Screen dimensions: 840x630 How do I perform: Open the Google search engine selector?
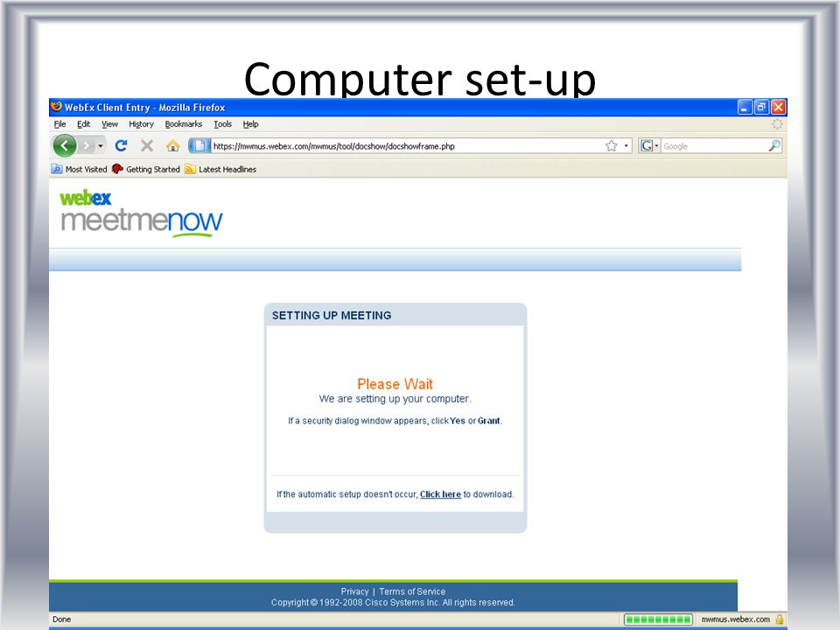coord(649,146)
